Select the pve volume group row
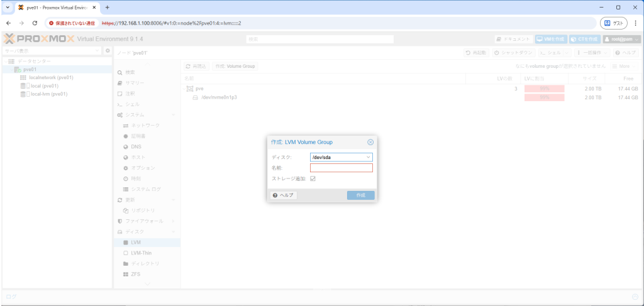This screenshot has height=306, width=644. tap(411, 89)
